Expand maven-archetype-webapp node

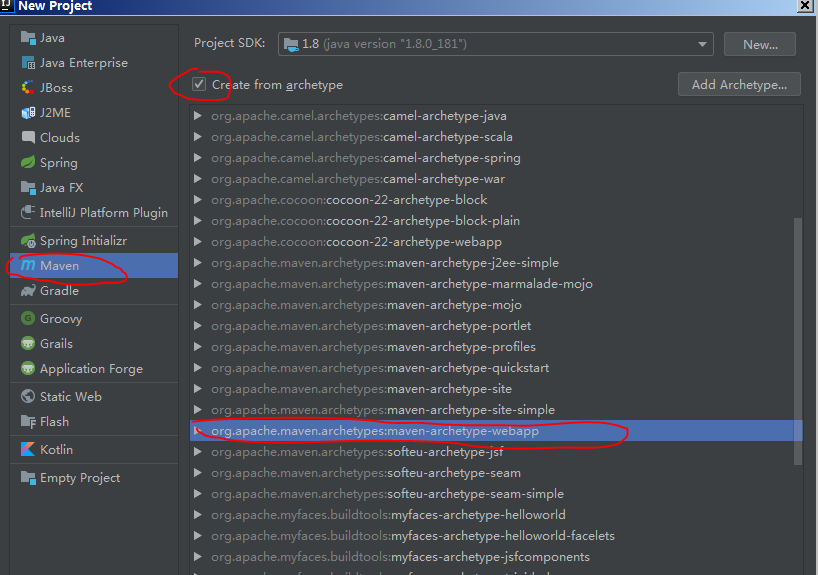(198, 430)
